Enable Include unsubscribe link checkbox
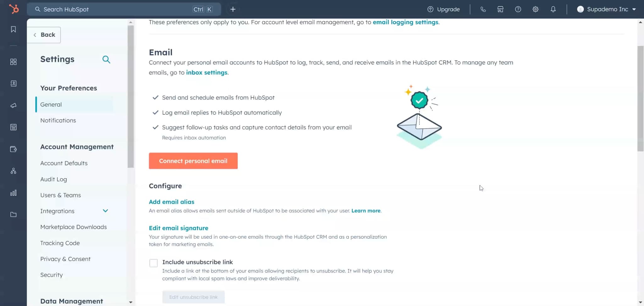The image size is (644, 306). coord(153,263)
